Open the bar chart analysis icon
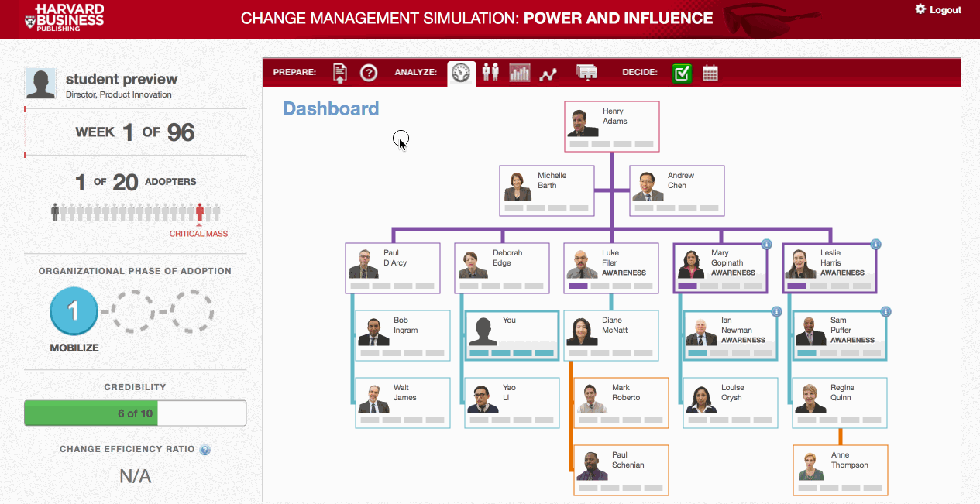The image size is (980, 504). coord(520,73)
